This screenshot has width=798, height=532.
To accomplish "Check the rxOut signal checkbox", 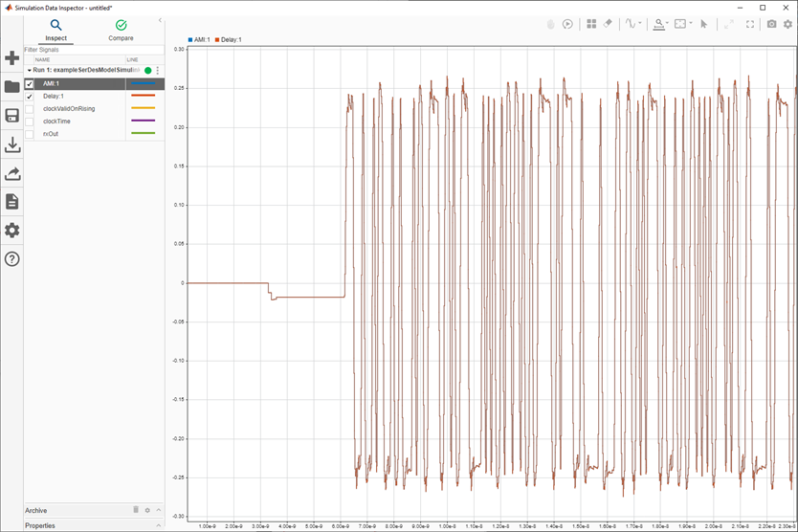I will pyautogui.click(x=30, y=134).
